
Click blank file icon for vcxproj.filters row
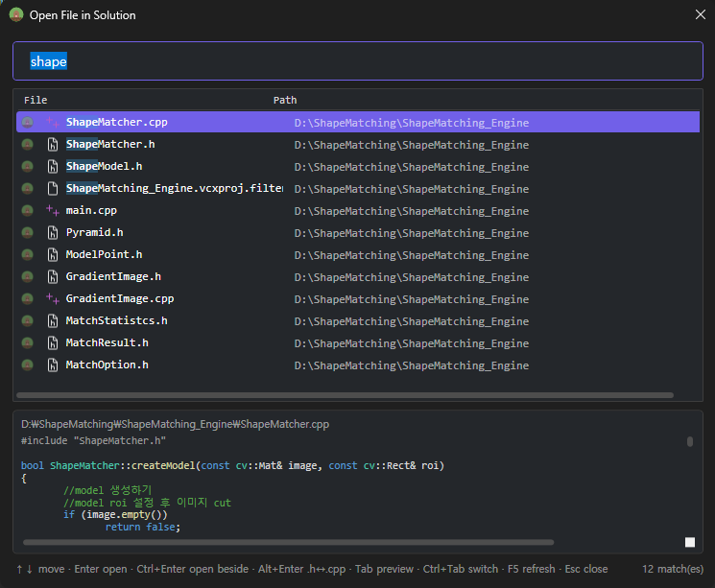click(x=53, y=188)
